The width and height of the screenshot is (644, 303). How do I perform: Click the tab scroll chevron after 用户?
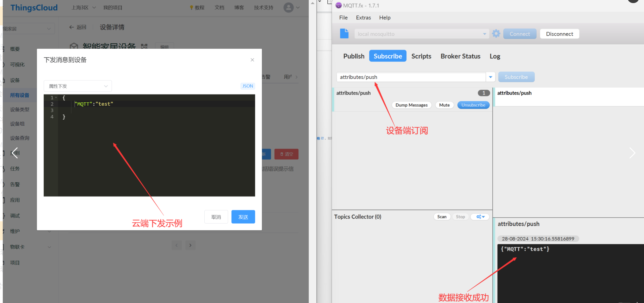point(297,77)
